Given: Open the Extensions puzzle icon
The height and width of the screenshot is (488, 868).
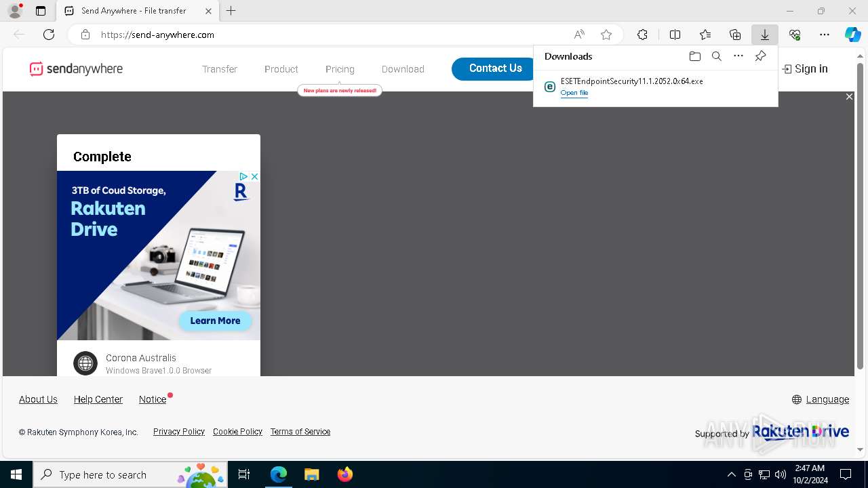Looking at the screenshot, I should coord(642,35).
